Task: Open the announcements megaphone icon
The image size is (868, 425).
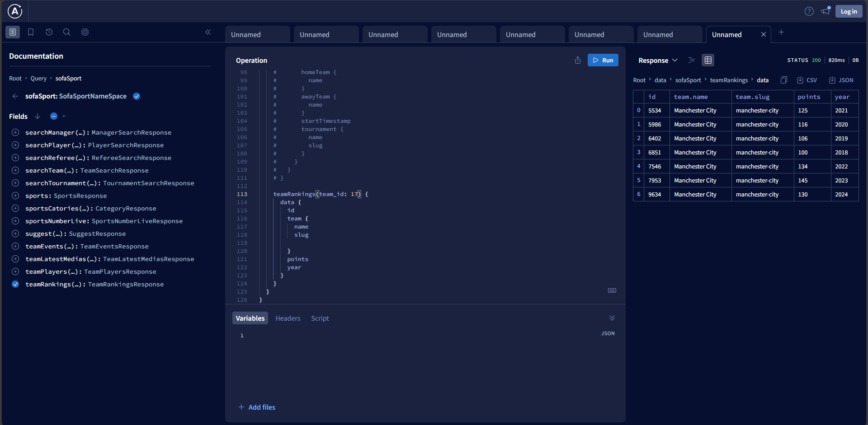Action: [826, 11]
